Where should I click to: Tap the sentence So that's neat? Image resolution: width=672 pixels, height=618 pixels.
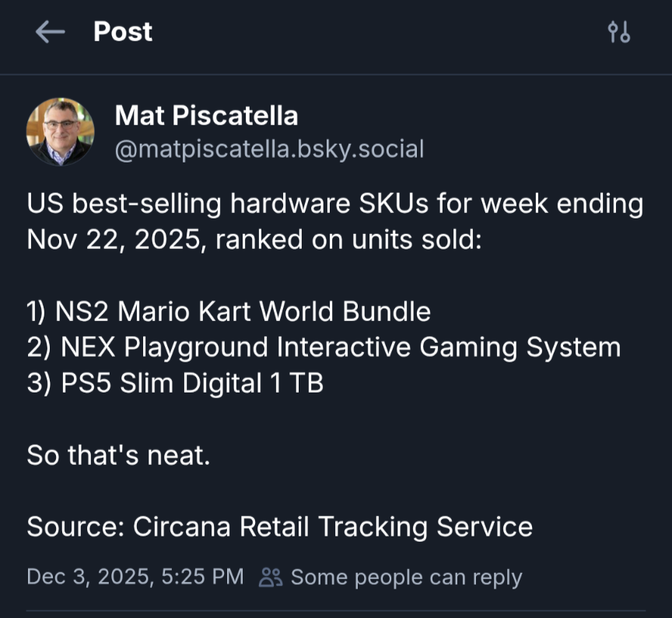[118, 455]
